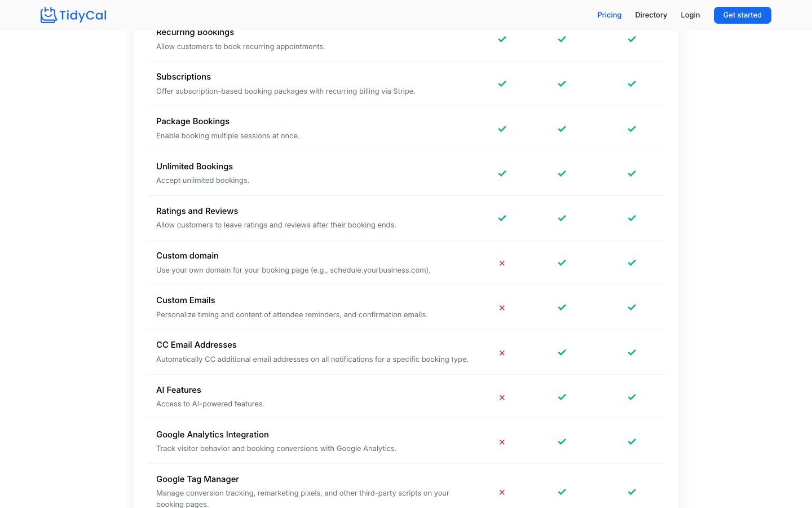
Task: Click last checkmark in Unlimited Bookings row
Action: [632, 174]
